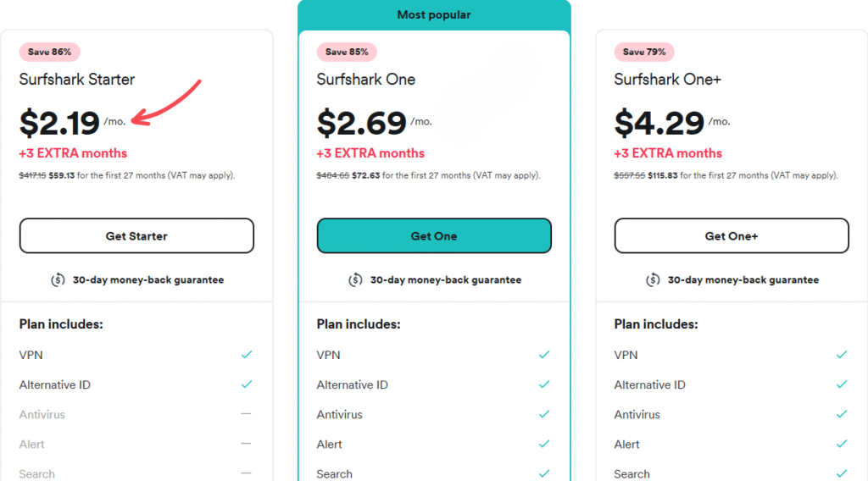Click Antivirus dash icon in Starter plan
The height and width of the screenshot is (481, 868).
pyautogui.click(x=246, y=414)
